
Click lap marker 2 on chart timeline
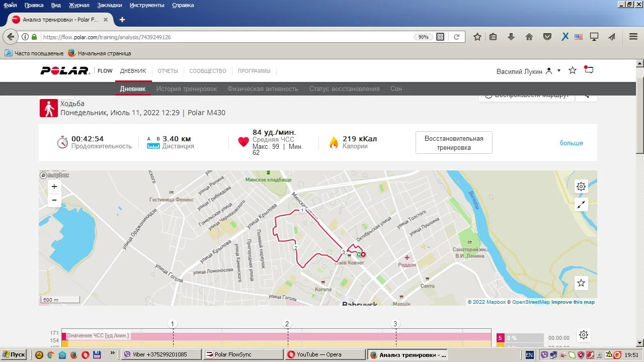[287, 324]
